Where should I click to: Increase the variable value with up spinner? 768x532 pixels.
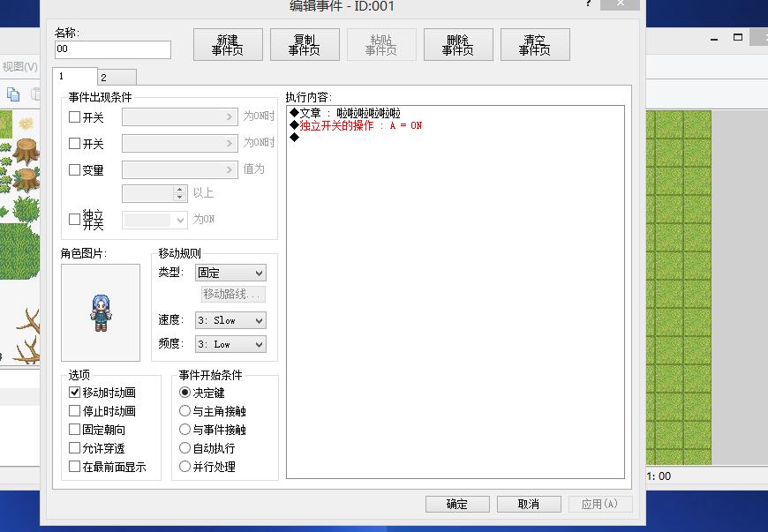coord(180,190)
